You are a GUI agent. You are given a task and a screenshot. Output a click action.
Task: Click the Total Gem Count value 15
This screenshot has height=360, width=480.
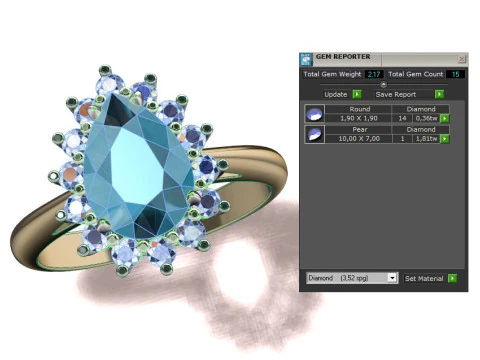tap(455, 74)
